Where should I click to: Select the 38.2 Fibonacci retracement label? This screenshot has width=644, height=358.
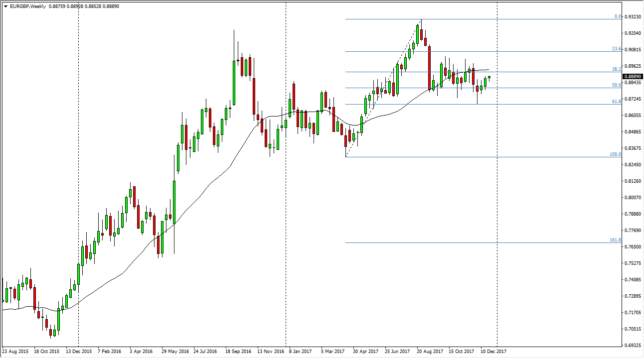point(616,69)
